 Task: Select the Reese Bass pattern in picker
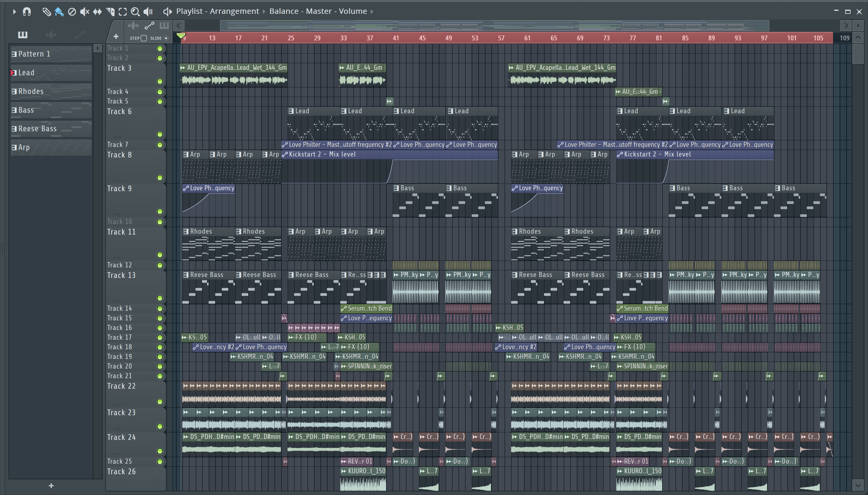pos(51,129)
